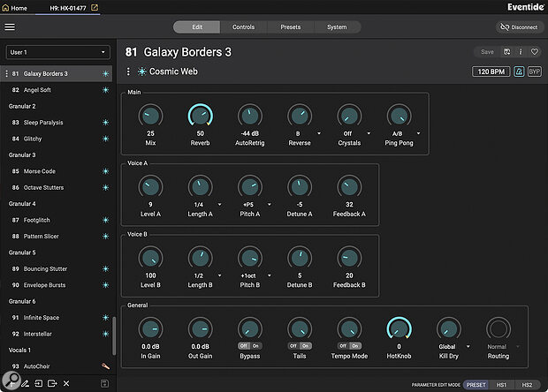Click the HotKnob dial
Screen dimensions: 548x392
[x=399, y=328]
